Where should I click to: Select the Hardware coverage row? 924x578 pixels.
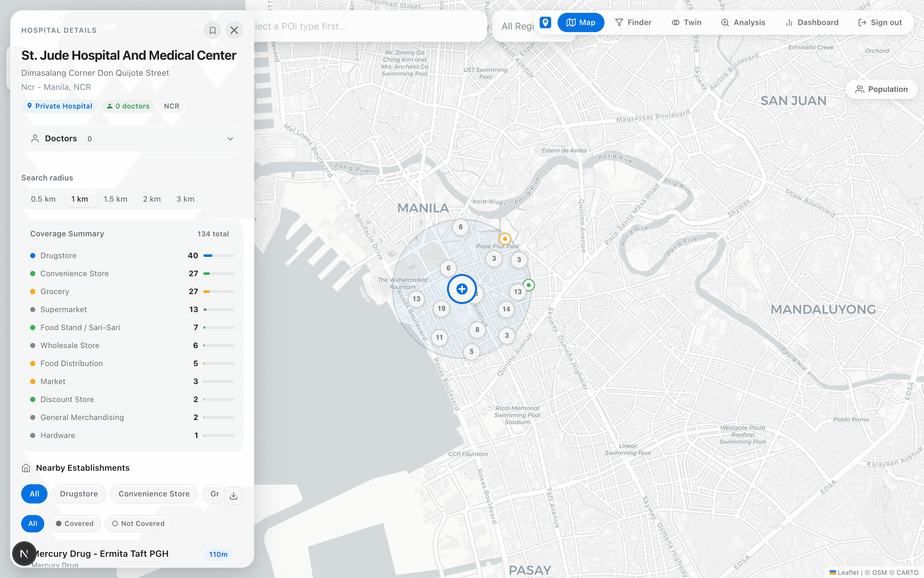tap(132, 435)
